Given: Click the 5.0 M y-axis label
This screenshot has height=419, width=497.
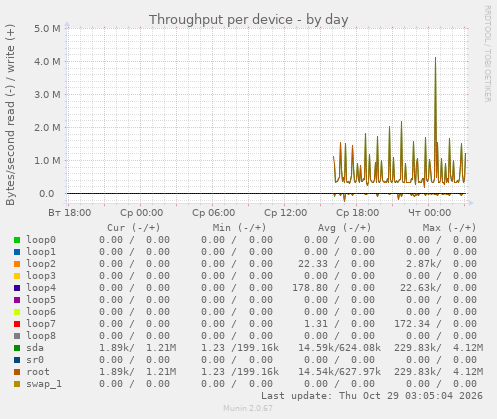Looking at the screenshot, I should click(47, 29).
